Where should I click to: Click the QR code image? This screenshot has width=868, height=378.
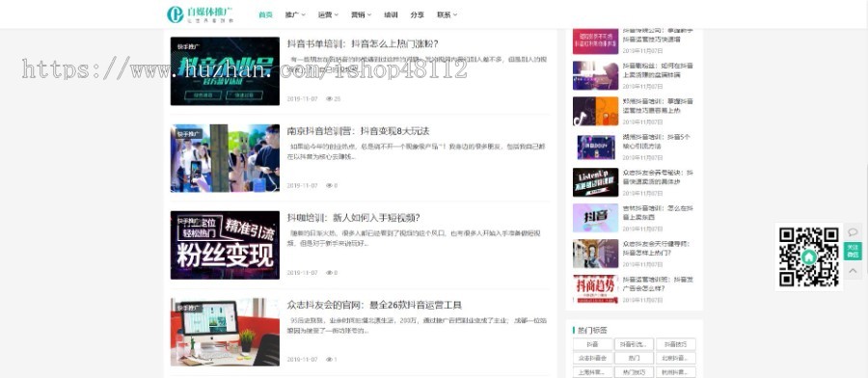(809, 256)
